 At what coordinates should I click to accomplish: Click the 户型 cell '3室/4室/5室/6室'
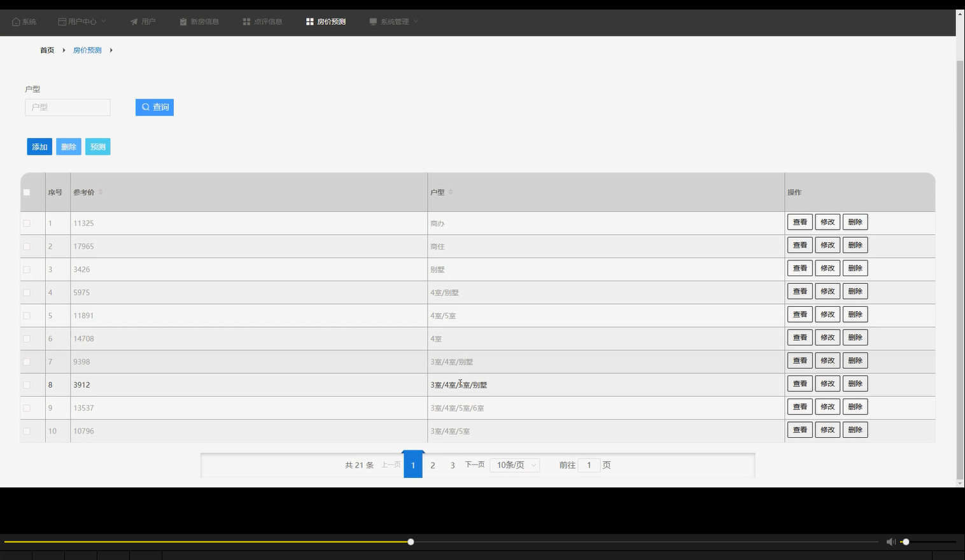[457, 408]
